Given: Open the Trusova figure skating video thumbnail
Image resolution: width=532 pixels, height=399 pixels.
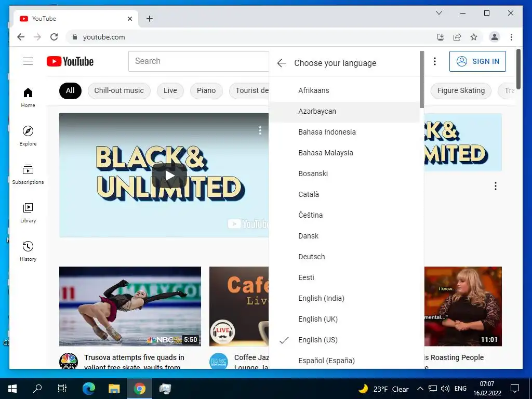Looking at the screenshot, I should 130,307.
